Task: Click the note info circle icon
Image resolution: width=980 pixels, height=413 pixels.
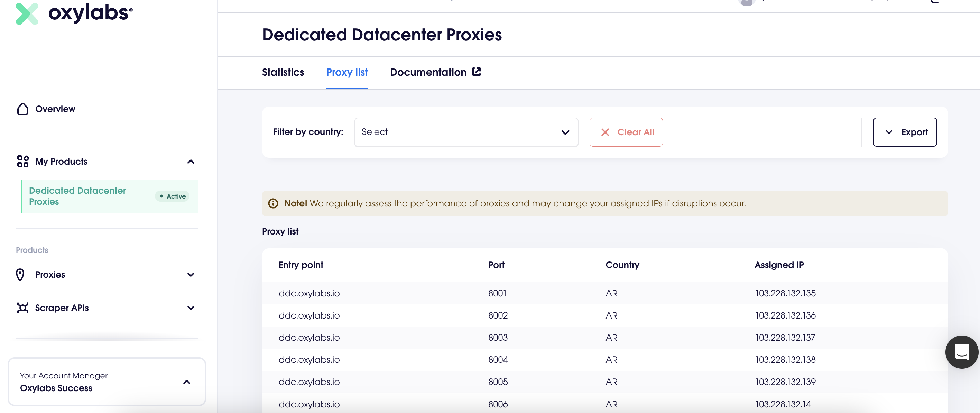Action: (273, 203)
